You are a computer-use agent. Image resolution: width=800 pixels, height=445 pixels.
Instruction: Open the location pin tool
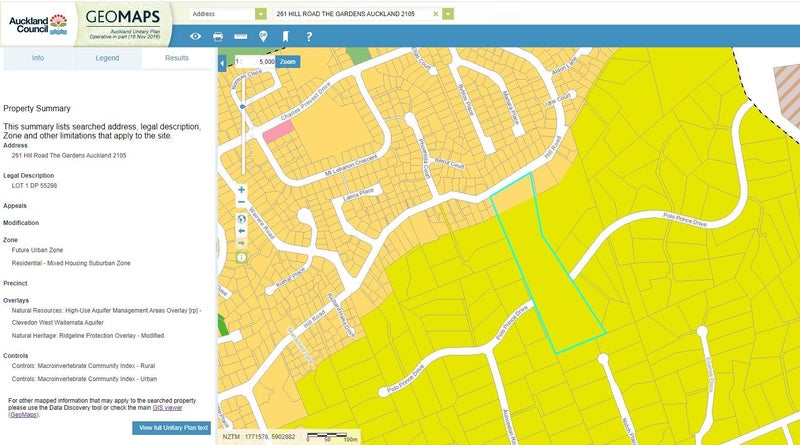(263, 37)
